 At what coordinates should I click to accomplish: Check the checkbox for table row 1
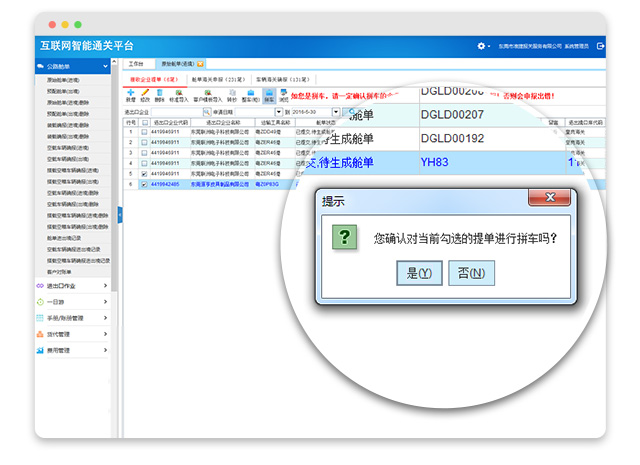[144, 132]
